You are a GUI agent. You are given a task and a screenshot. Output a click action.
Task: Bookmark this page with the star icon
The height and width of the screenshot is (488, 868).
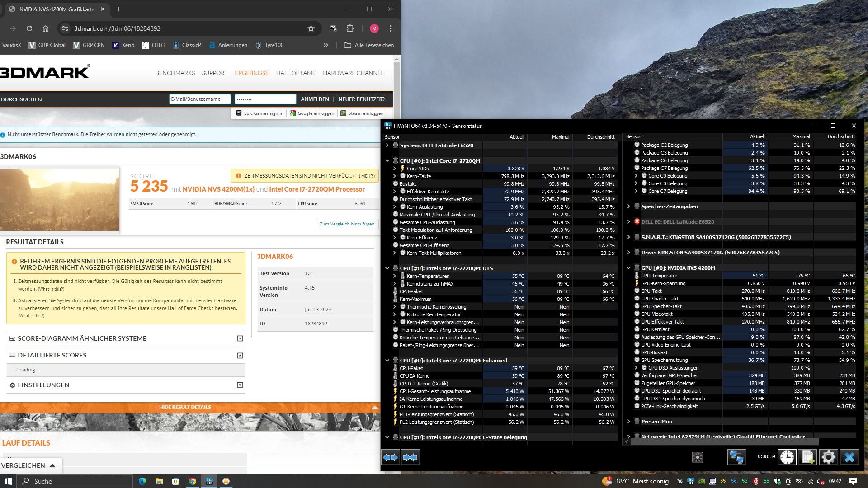tap(311, 28)
